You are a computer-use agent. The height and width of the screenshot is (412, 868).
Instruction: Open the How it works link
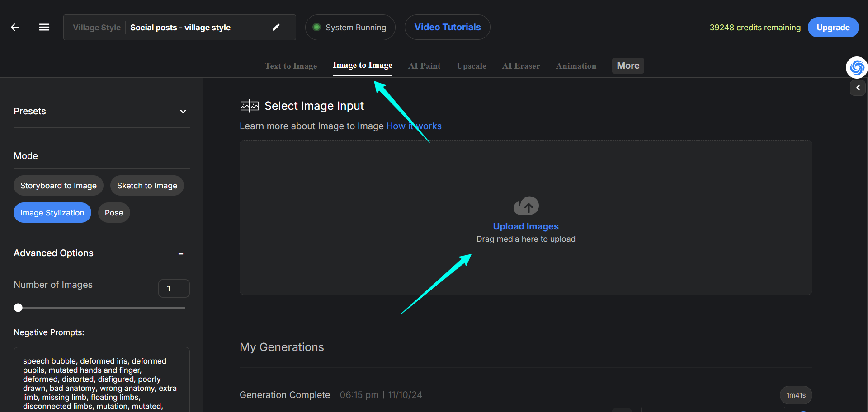point(414,126)
